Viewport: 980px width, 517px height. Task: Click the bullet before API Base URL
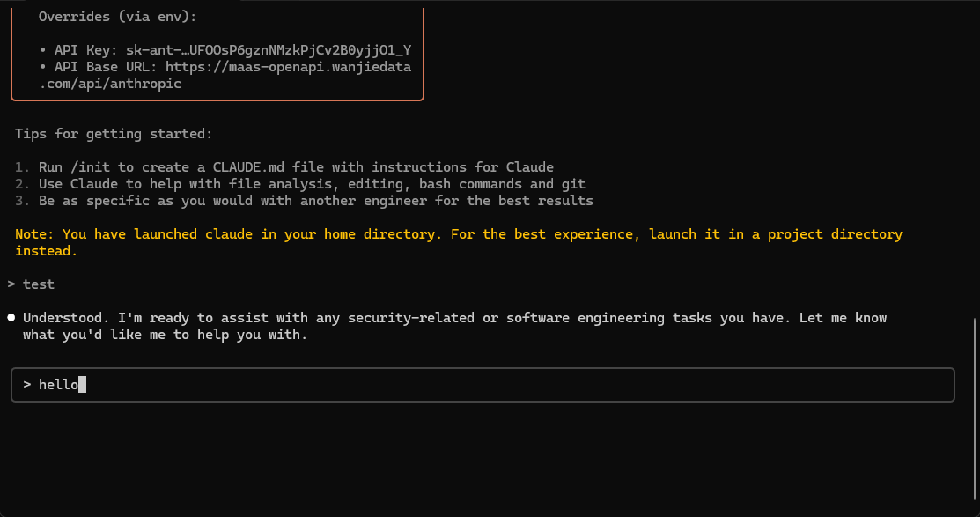click(42, 67)
